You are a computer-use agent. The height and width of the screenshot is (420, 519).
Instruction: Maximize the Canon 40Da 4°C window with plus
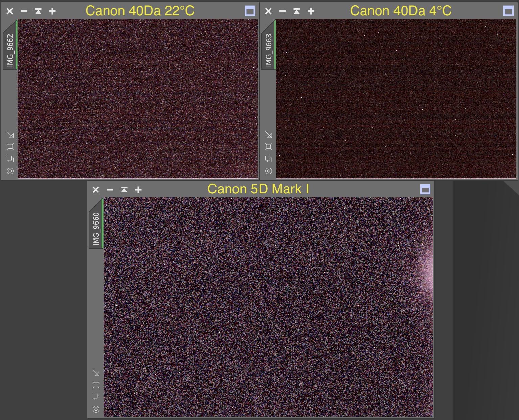tap(311, 11)
